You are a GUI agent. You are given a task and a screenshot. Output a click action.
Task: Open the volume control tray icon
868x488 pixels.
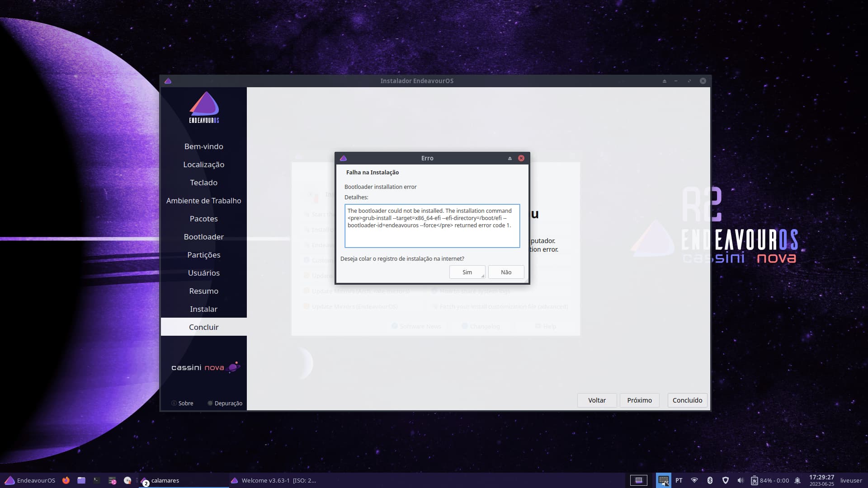(740, 480)
